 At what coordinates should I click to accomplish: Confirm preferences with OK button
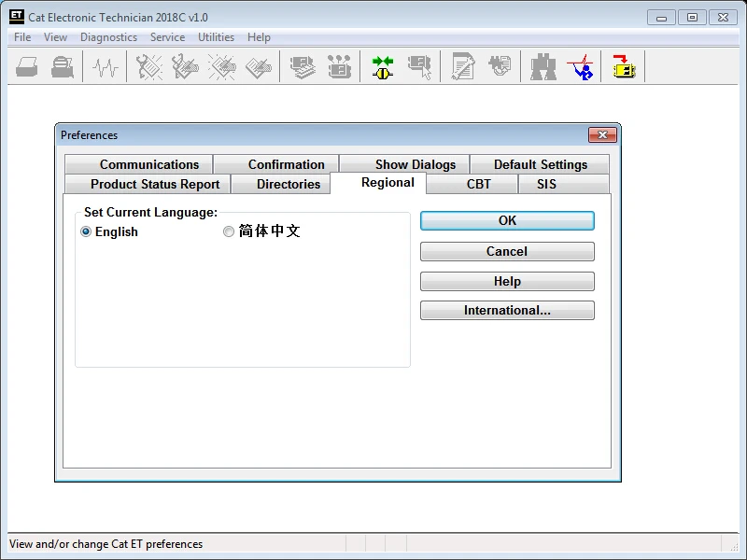tap(507, 220)
